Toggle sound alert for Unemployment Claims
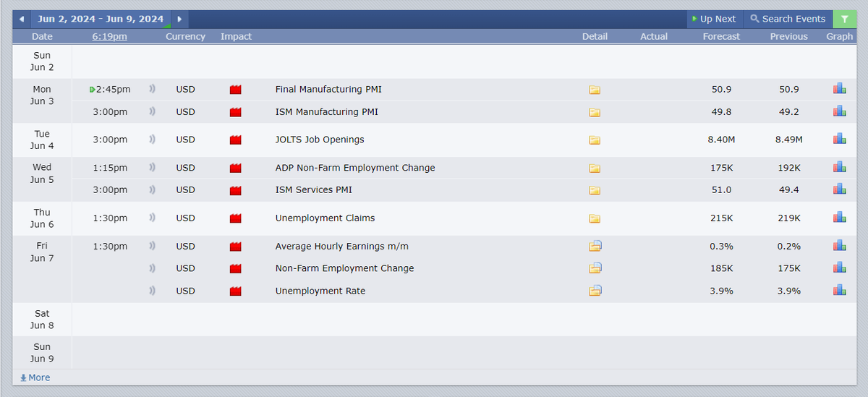 click(153, 217)
